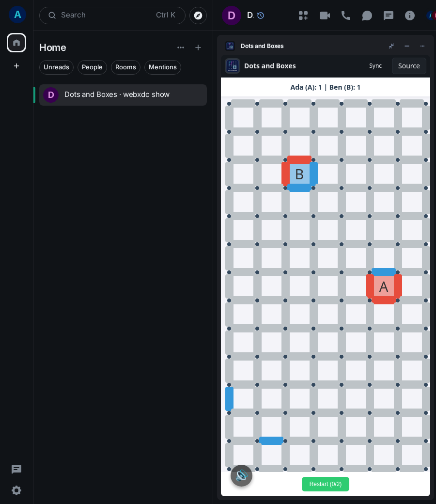Open Home options three-dot menu
The image size is (436, 504).
coord(181,47)
